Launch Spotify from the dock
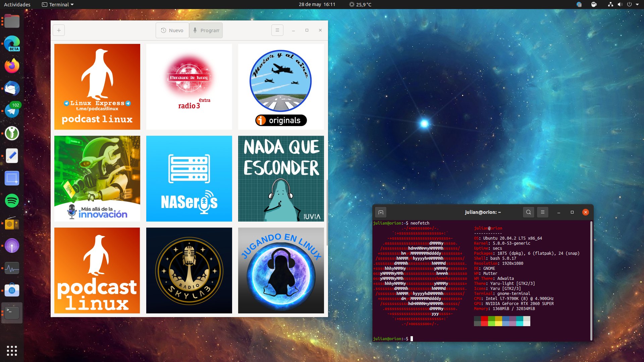This screenshot has width=644, height=362. click(x=12, y=201)
